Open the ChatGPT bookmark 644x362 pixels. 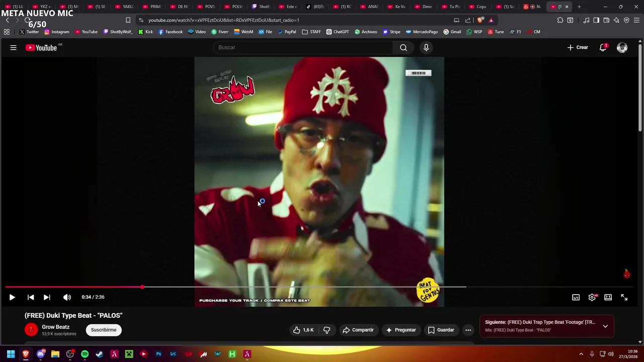tap(337, 32)
